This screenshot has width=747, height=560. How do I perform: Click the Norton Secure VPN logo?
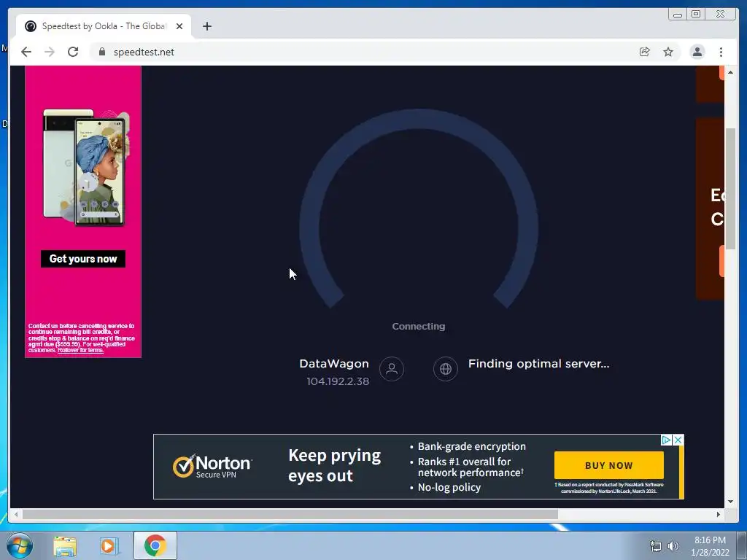(212, 466)
